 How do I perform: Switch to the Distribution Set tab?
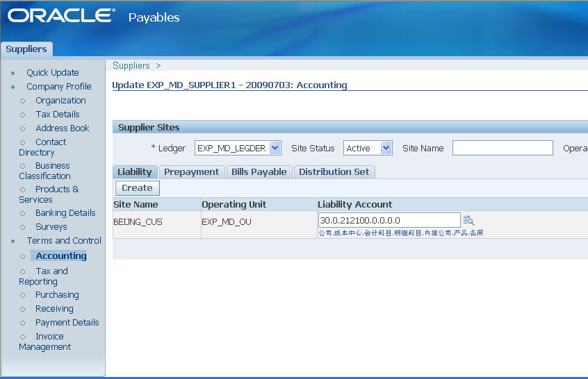click(334, 172)
